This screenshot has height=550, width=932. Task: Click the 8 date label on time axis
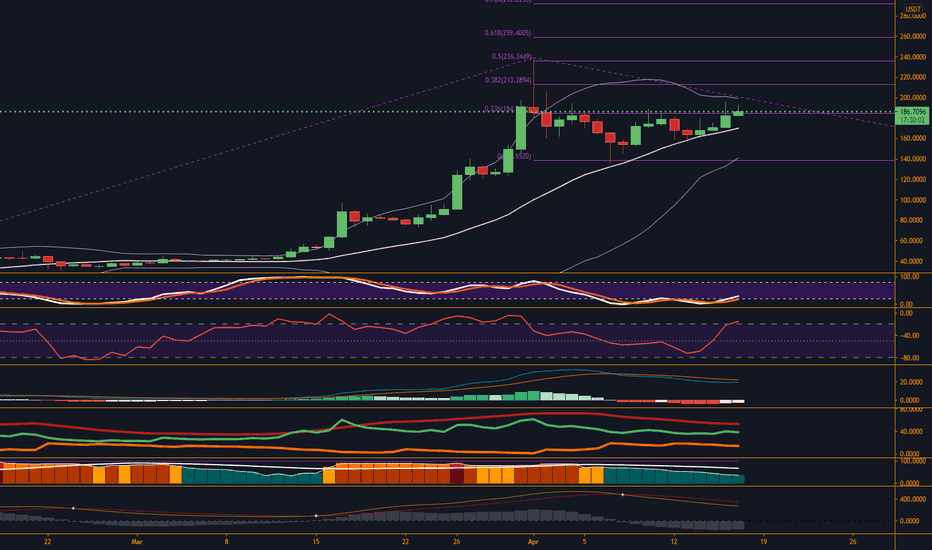[226, 542]
